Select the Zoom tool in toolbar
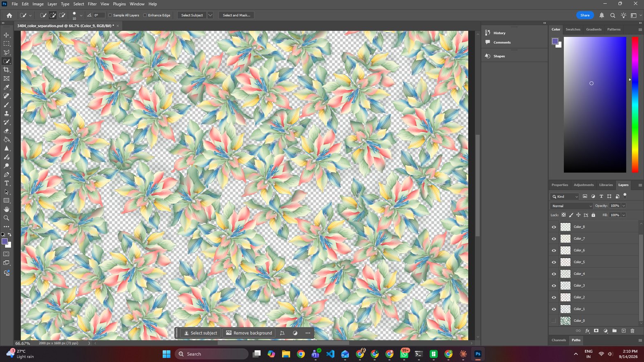This screenshot has height=362, width=644. pyautogui.click(x=7, y=218)
